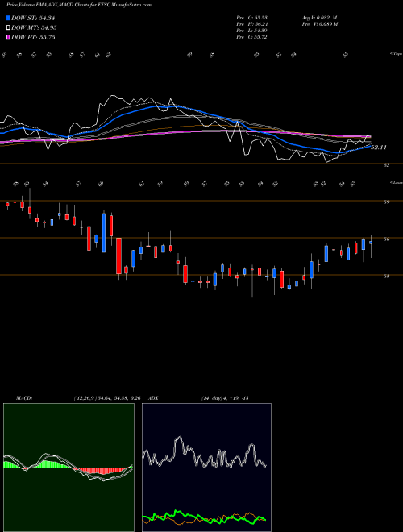The width and height of the screenshot is (403, 532).
Task: Click the 59 price level axis label
Action: pos(387,202)
